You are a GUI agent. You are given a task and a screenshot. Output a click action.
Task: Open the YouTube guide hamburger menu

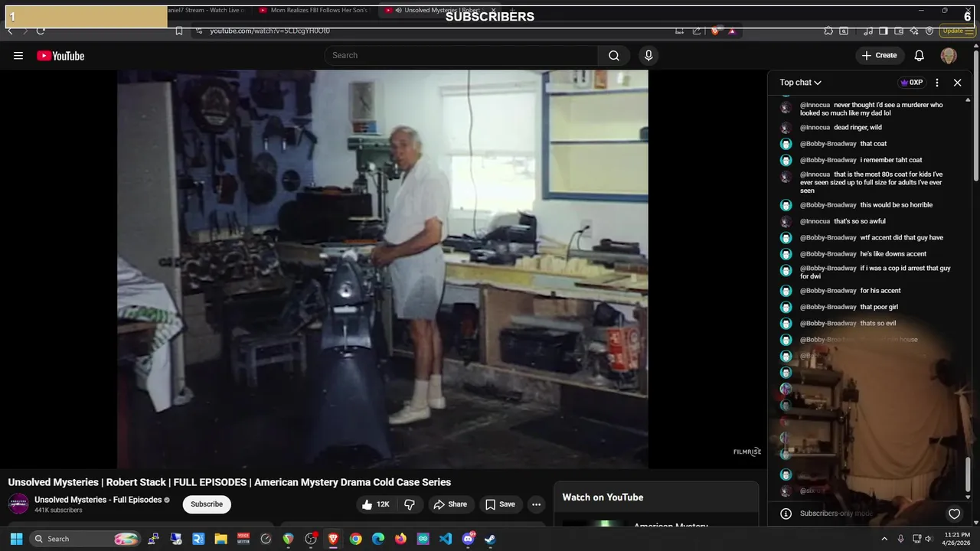pyautogui.click(x=18, y=56)
